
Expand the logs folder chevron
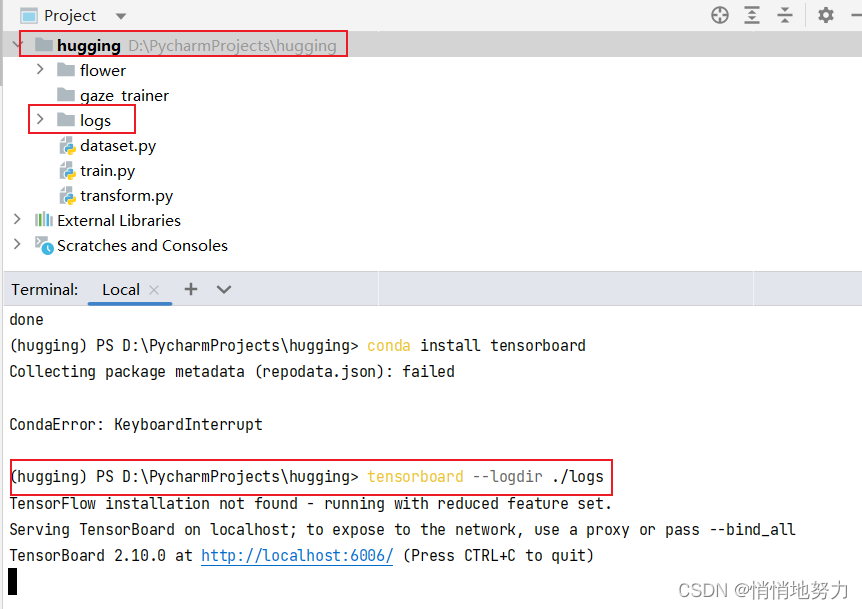click(40, 119)
